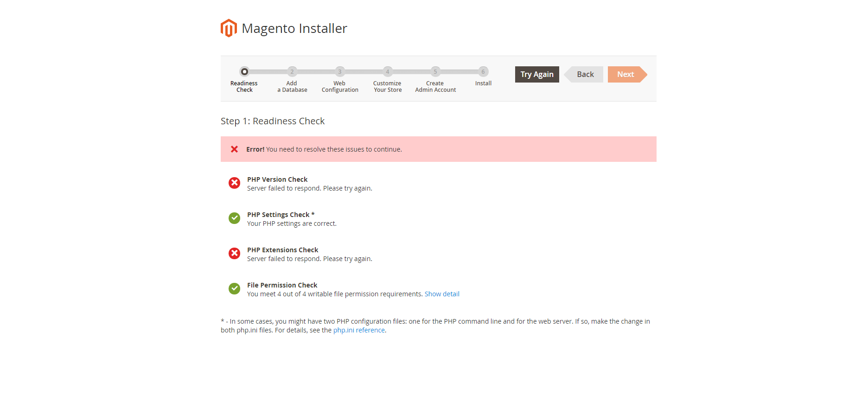
Task: Click 'You meet 4 out of 4 writable' text
Action: [335, 294]
